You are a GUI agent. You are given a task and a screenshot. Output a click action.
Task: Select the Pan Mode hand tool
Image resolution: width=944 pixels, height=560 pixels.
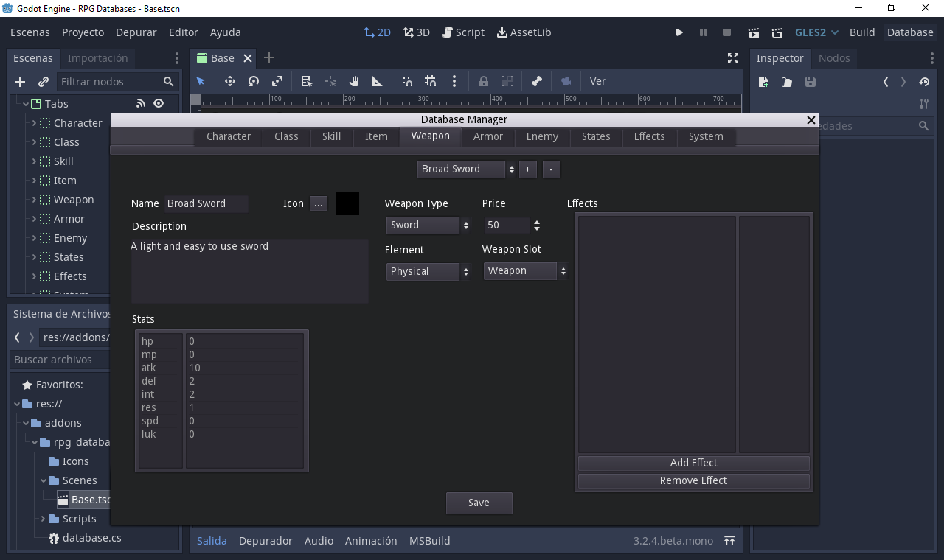(354, 81)
